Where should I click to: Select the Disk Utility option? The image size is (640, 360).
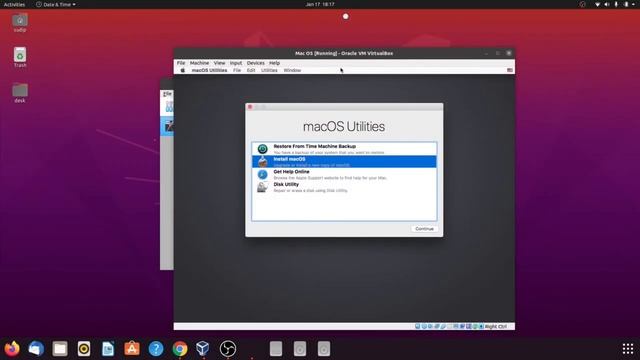(344, 187)
